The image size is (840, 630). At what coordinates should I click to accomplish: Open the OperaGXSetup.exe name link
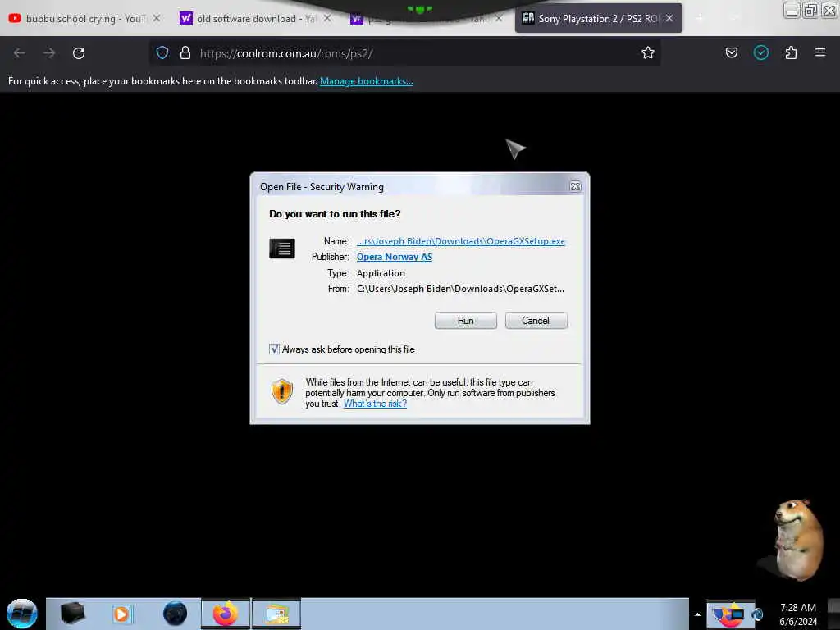[x=460, y=241]
